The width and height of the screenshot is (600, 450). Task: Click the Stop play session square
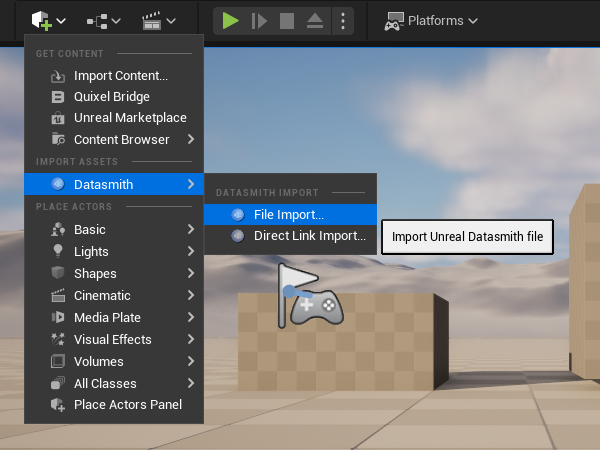coord(287,21)
